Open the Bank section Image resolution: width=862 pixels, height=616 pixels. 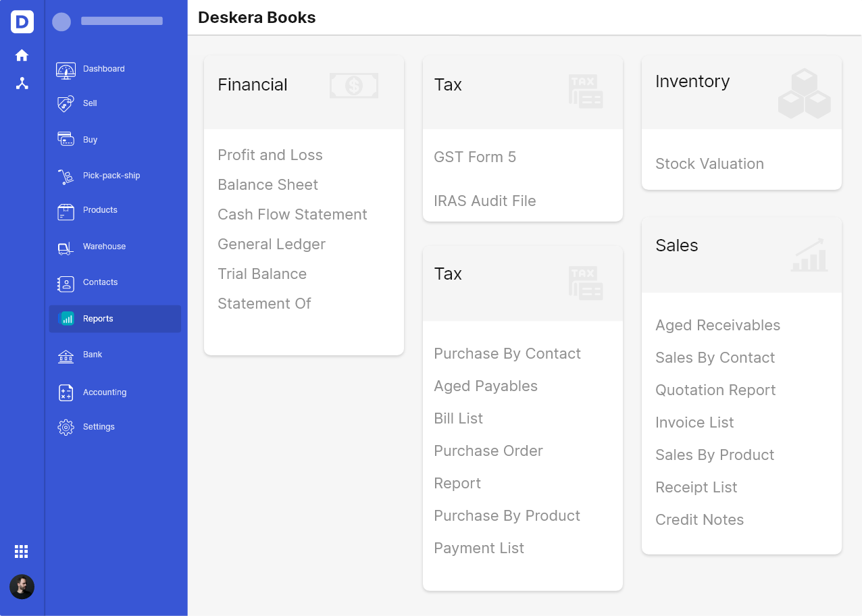(115, 355)
